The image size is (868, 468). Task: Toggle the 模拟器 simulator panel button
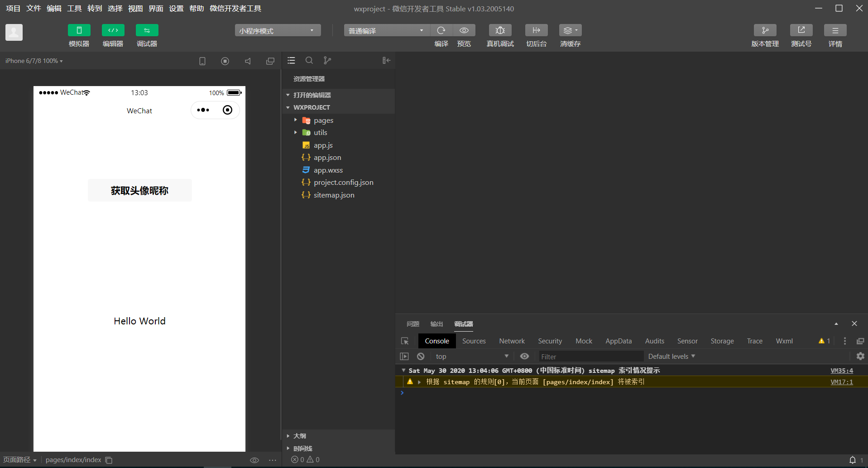[x=79, y=30]
